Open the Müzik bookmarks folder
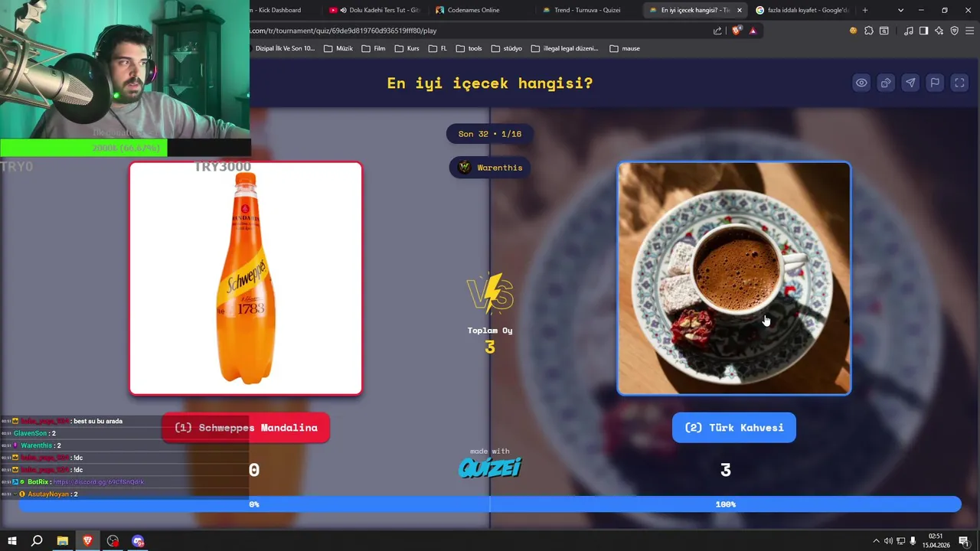 tap(338, 48)
